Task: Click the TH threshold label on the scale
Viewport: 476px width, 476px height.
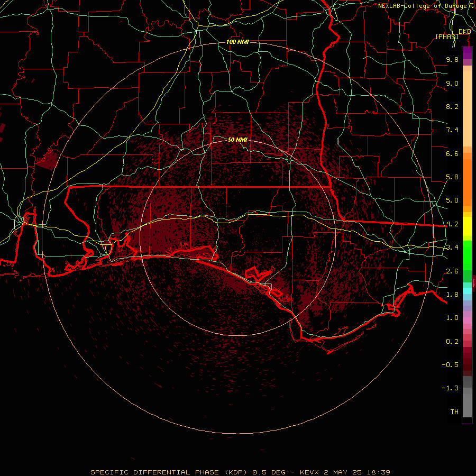Action: (x=454, y=412)
